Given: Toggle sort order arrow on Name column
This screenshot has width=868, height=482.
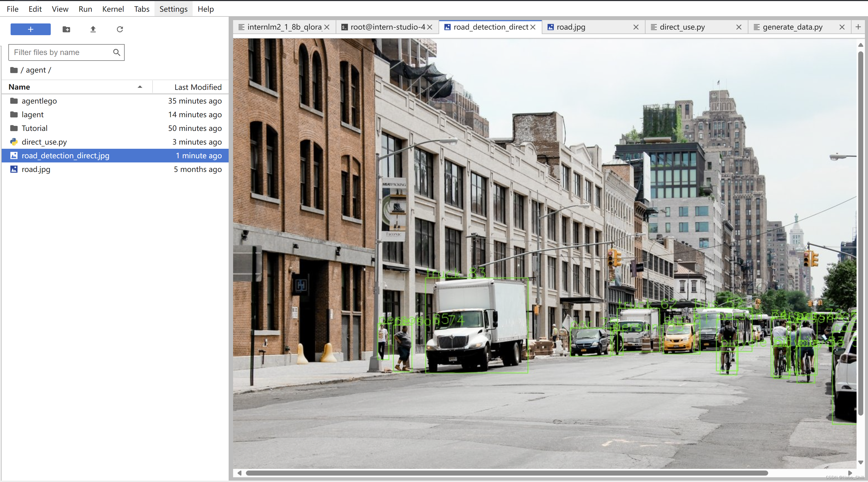Looking at the screenshot, I should (x=140, y=87).
